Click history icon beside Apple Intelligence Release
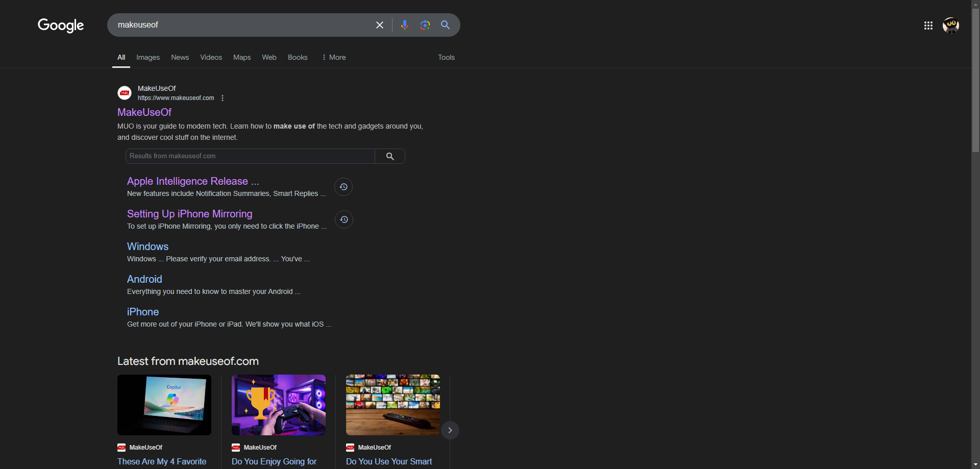This screenshot has height=469, width=980. click(x=344, y=187)
